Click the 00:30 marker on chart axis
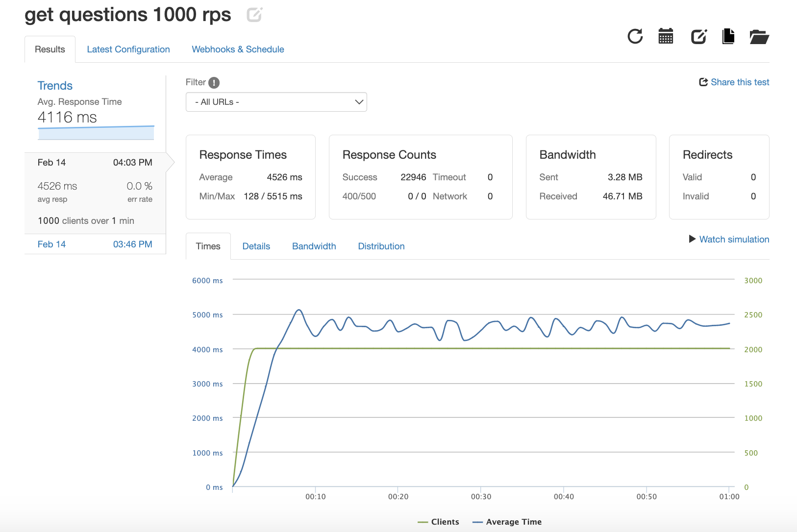 [x=481, y=497]
